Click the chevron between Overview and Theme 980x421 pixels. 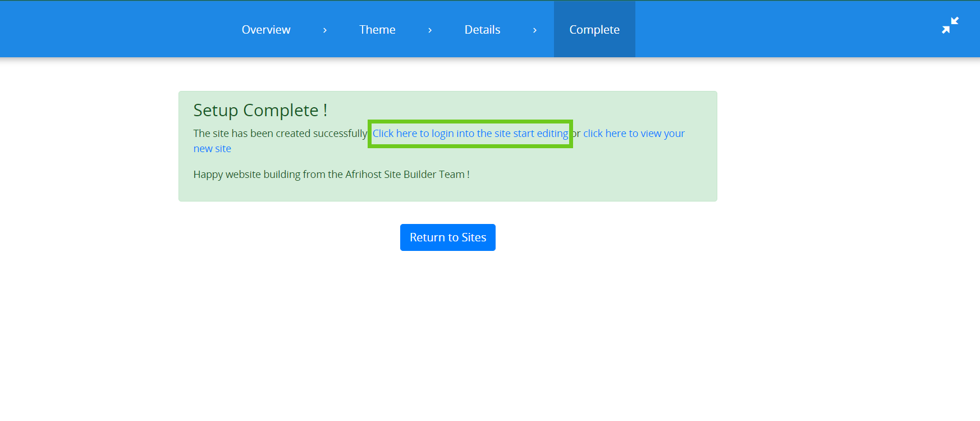324,30
